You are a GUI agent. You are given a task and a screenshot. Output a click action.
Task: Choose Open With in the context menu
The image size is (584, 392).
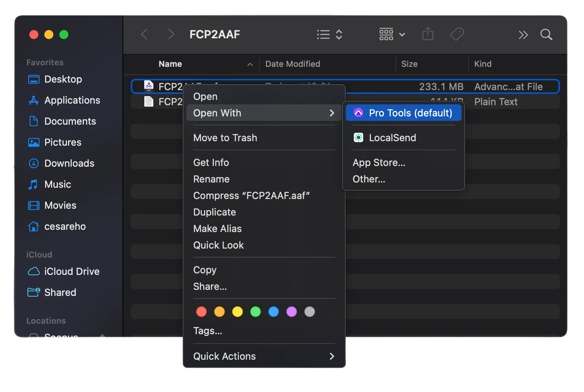coord(264,113)
